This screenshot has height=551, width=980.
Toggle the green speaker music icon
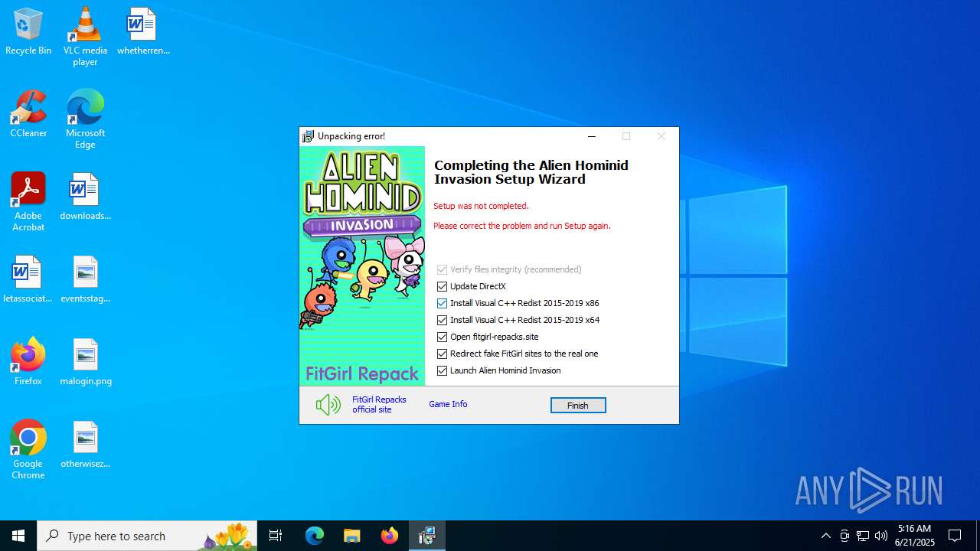point(328,405)
